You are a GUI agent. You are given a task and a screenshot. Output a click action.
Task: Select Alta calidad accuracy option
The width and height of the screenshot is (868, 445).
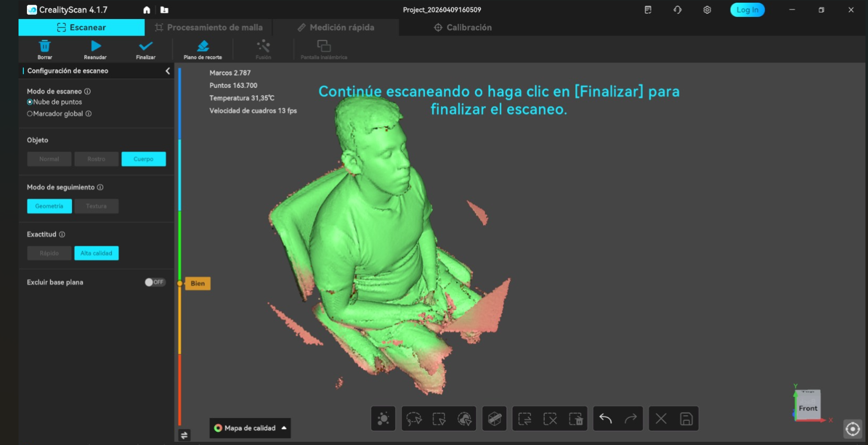click(96, 253)
